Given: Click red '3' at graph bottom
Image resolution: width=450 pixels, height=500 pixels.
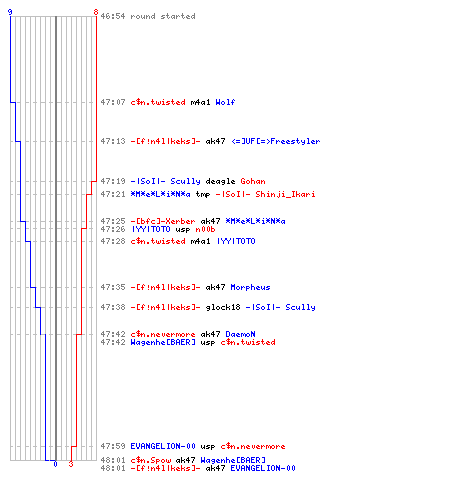Looking at the screenshot, I should pos(71,464).
